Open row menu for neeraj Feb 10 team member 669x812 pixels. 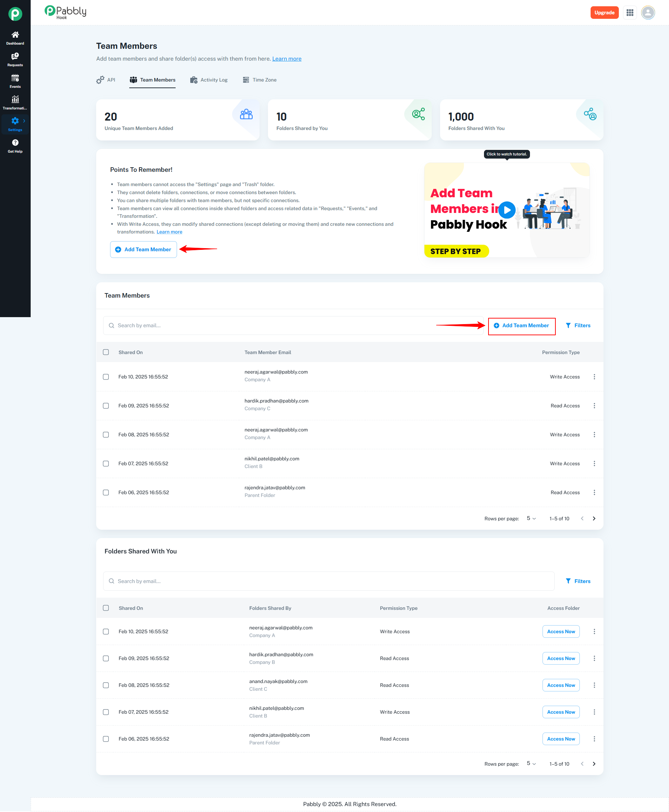[x=594, y=376]
